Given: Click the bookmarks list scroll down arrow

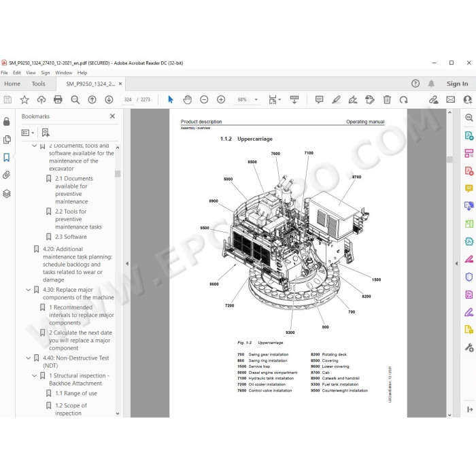Looking at the screenshot, I should (118, 413).
